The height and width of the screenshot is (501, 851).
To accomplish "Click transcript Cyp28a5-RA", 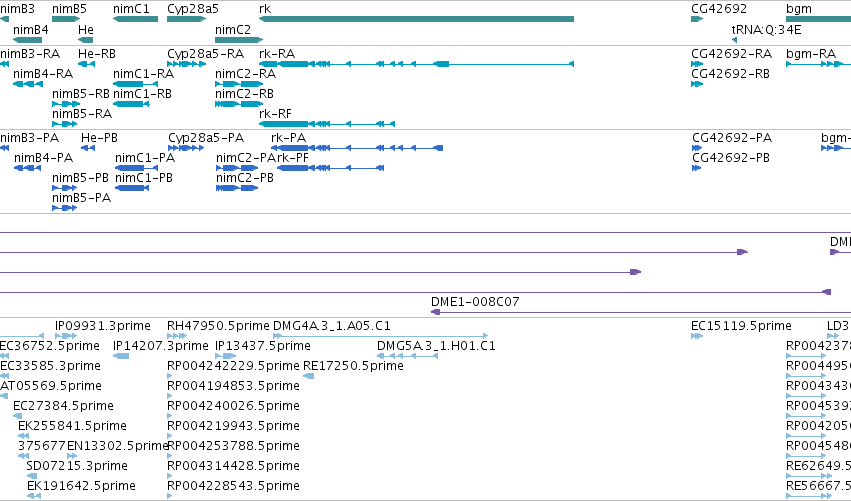I will [x=205, y=54].
